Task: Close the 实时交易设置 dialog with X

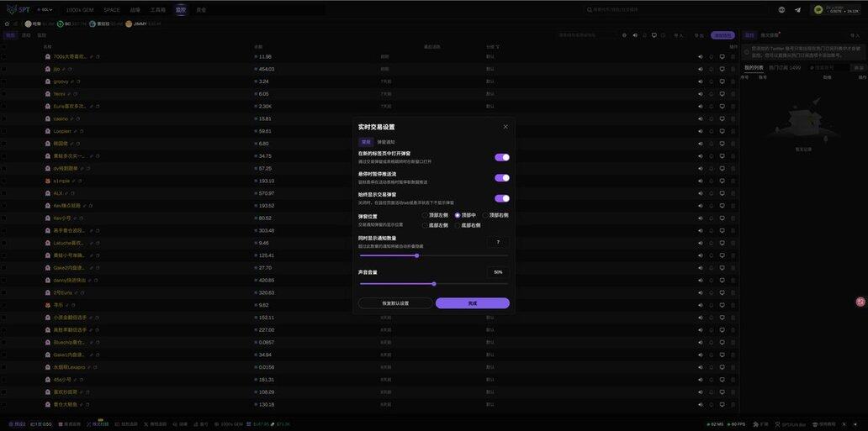Action: (x=505, y=127)
